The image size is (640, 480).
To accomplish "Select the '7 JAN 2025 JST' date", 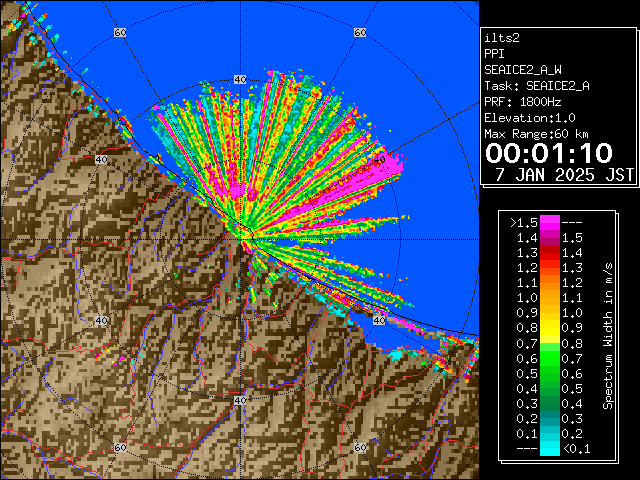I will click(x=564, y=175).
